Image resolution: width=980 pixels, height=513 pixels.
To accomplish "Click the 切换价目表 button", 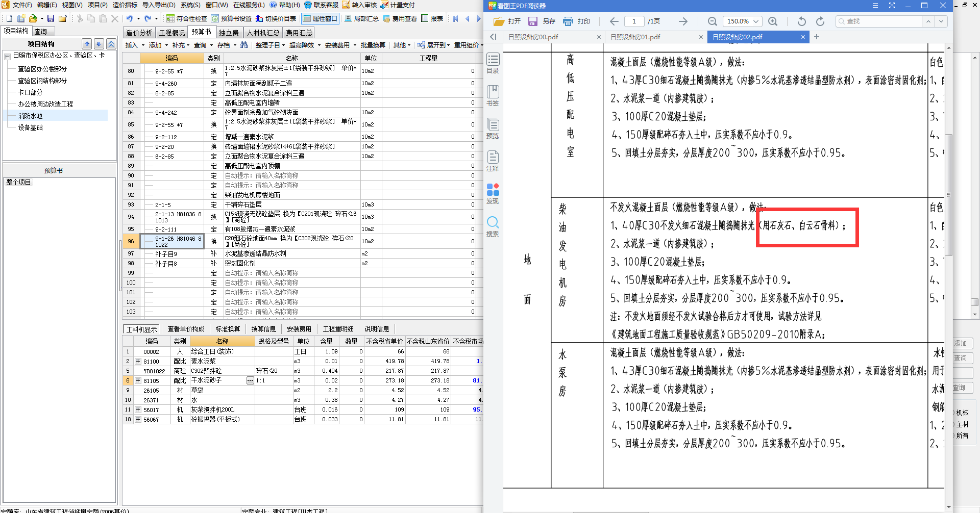I will click(276, 18).
